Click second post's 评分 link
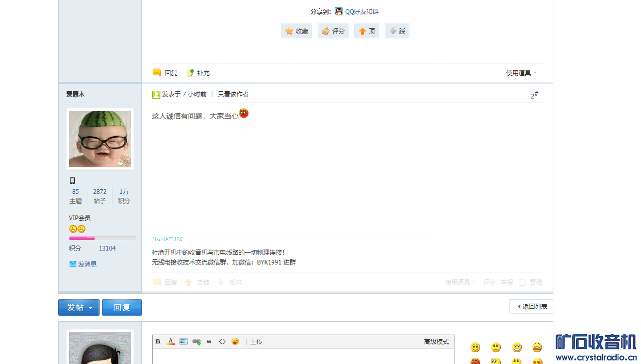This screenshot has width=641, height=364. tap(489, 282)
